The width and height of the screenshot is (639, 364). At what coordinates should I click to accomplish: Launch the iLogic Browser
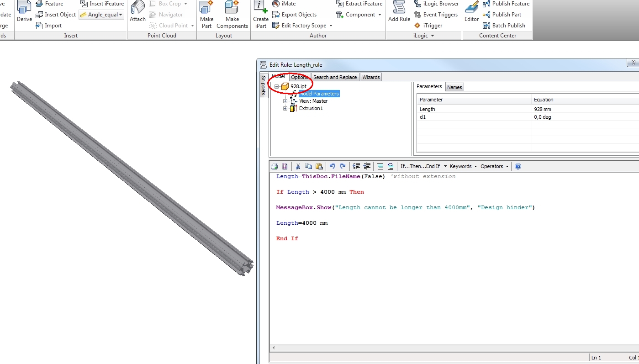click(436, 4)
